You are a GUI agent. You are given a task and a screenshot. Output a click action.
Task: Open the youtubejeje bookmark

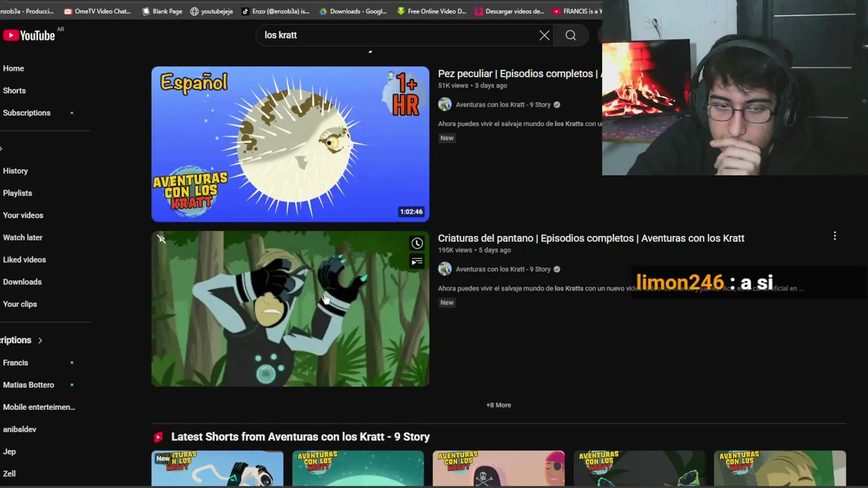[x=212, y=11]
